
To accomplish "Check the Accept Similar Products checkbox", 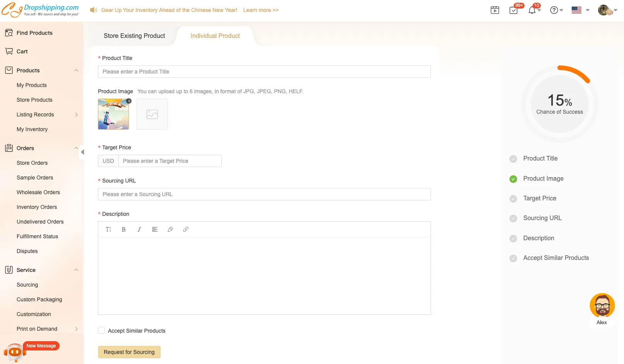I will pos(101,330).
